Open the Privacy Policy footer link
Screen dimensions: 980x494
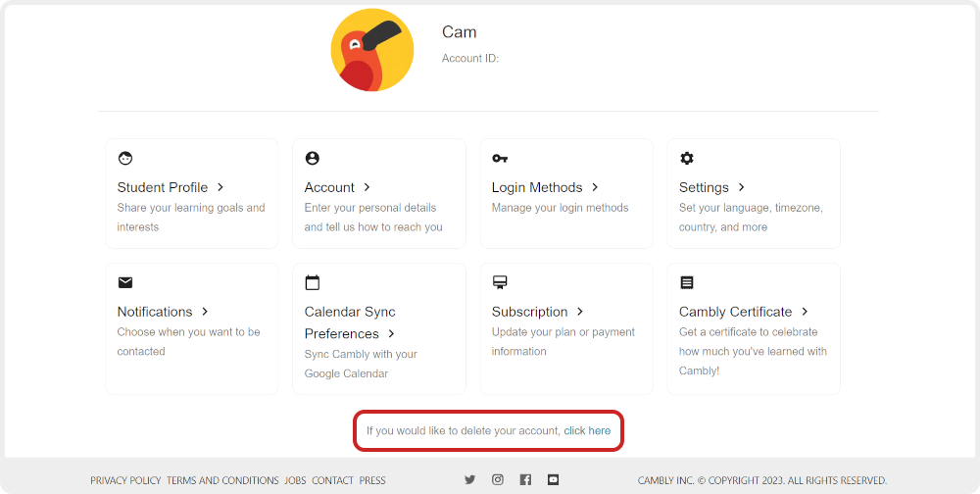pos(125,481)
